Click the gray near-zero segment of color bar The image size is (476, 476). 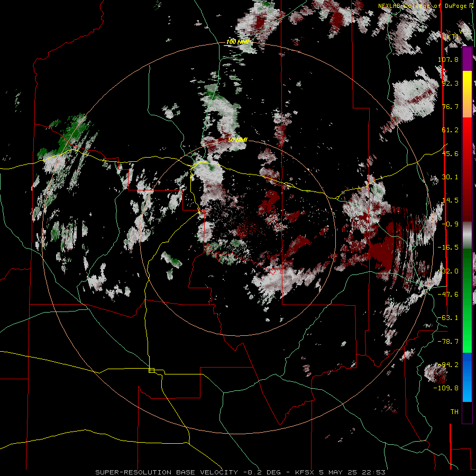pos(467,235)
